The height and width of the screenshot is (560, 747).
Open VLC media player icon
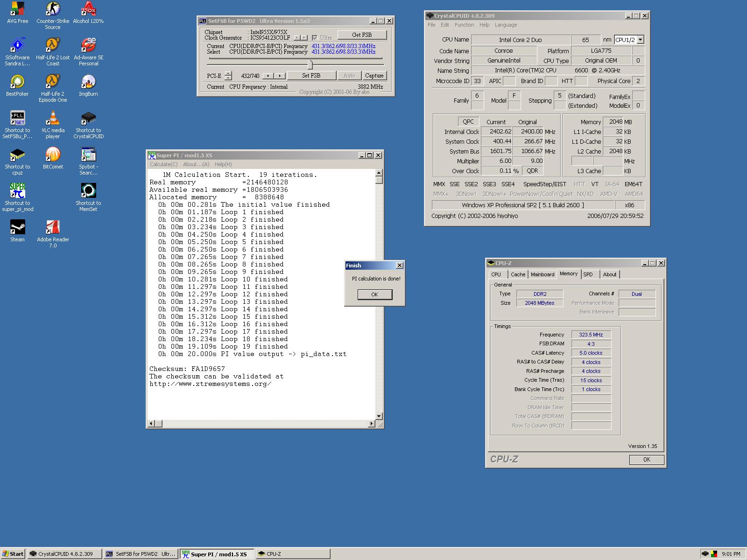[x=53, y=125]
